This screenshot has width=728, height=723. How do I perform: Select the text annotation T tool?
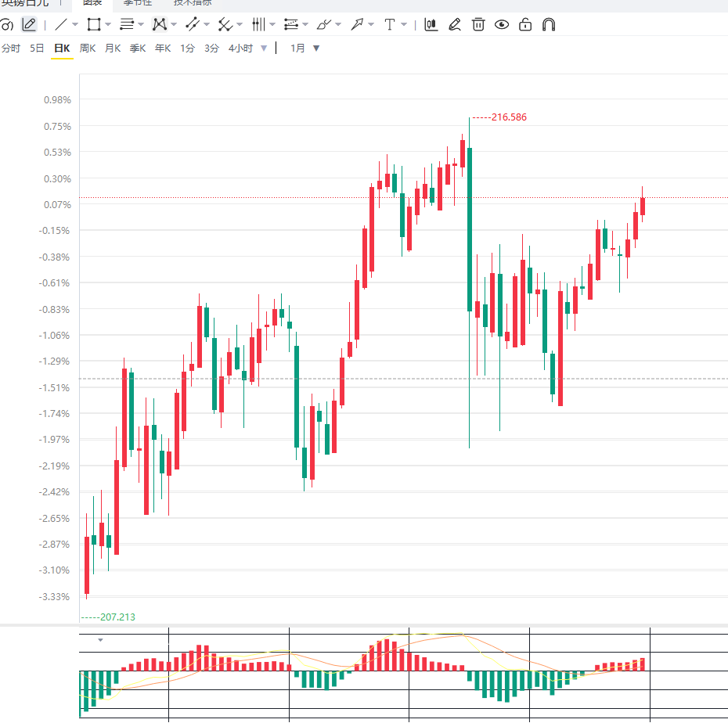[x=390, y=24]
